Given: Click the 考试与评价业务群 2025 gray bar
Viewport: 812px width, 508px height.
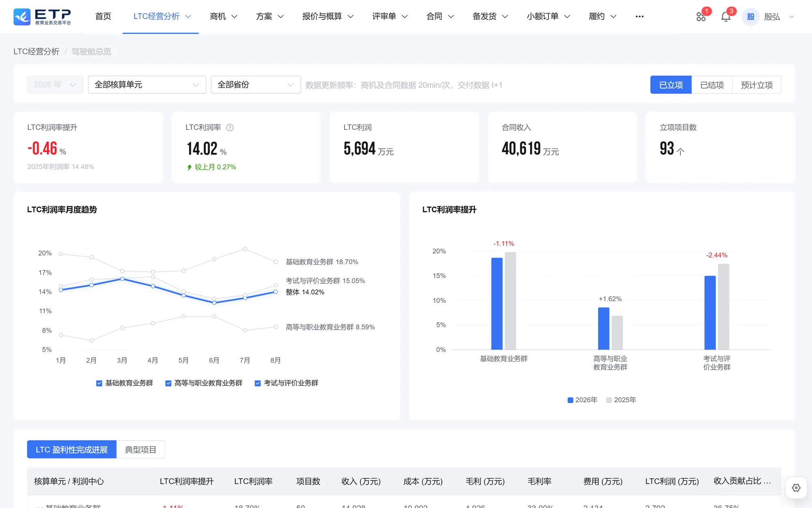Looking at the screenshot, I should 723,307.
